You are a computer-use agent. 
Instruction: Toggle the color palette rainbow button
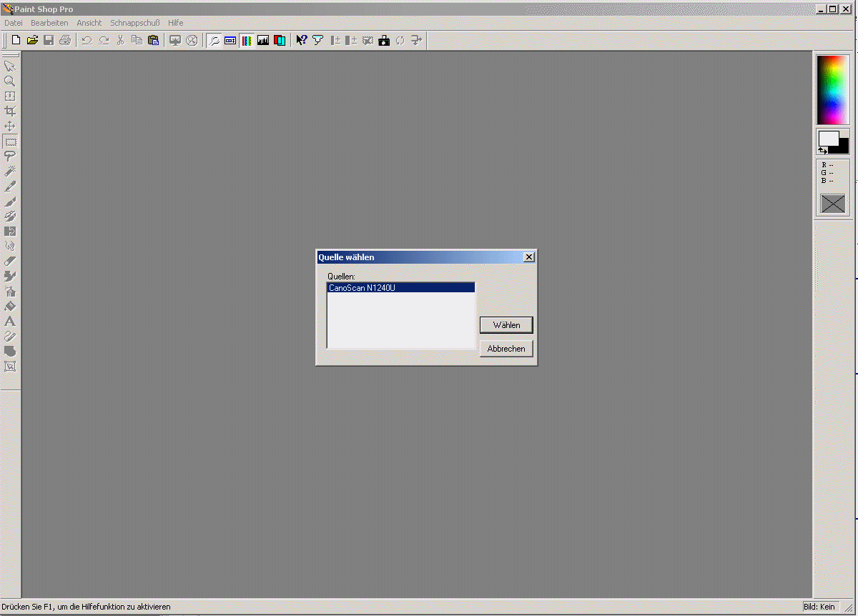[x=247, y=41]
